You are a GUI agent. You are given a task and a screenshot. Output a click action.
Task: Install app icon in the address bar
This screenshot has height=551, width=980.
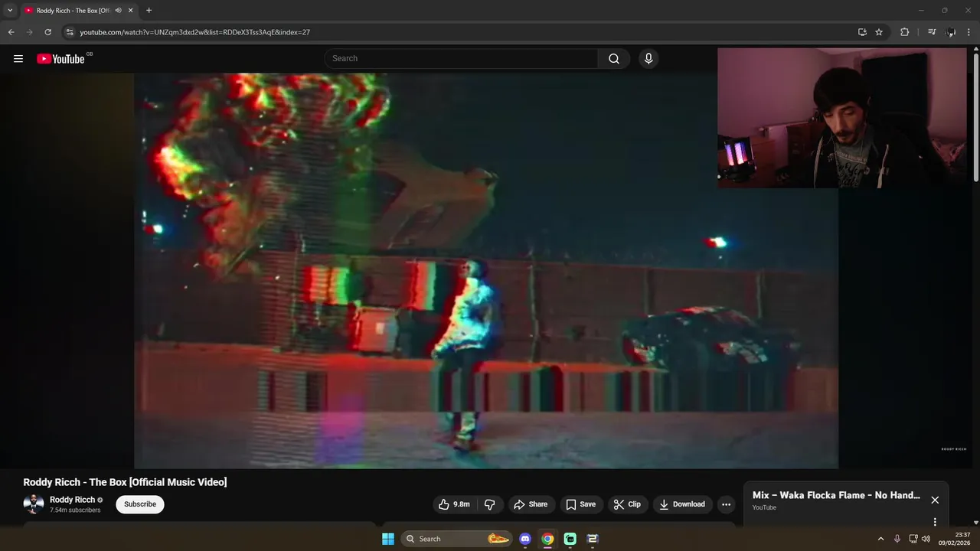click(x=862, y=32)
